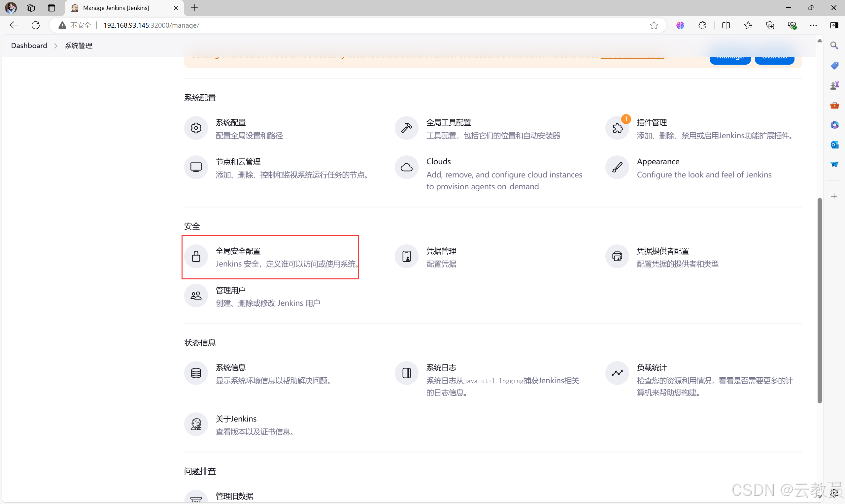
Task: Add page to favorites star
Action: (654, 25)
